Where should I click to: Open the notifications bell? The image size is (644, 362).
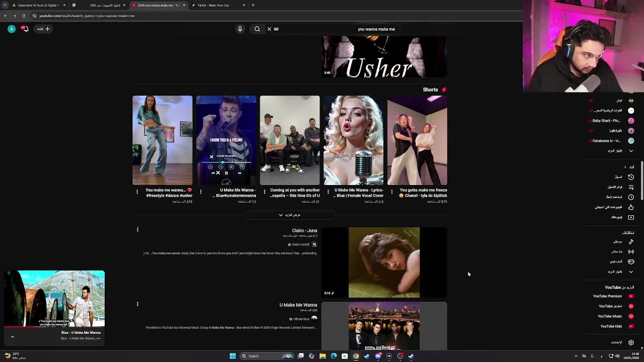click(25, 29)
